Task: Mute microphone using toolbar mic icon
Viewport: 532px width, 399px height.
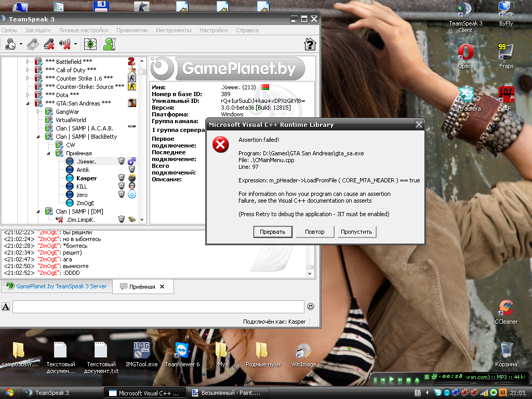Action: pyautogui.click(x=49, y=44)
